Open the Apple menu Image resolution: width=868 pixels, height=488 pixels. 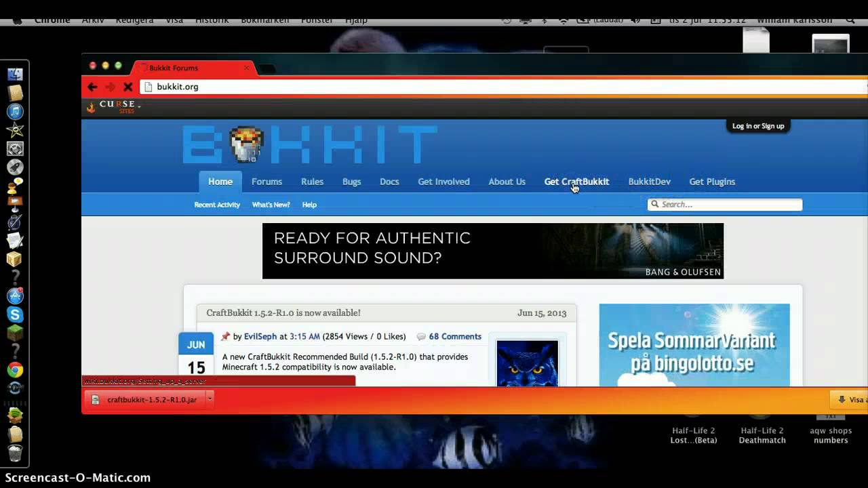(x=17, y=20)
